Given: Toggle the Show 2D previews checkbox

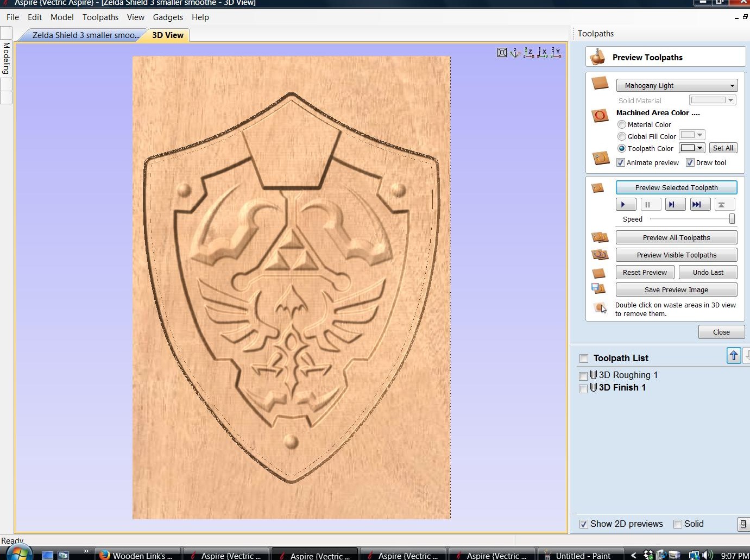Looking at the screenshot, I should coord(584,524).
